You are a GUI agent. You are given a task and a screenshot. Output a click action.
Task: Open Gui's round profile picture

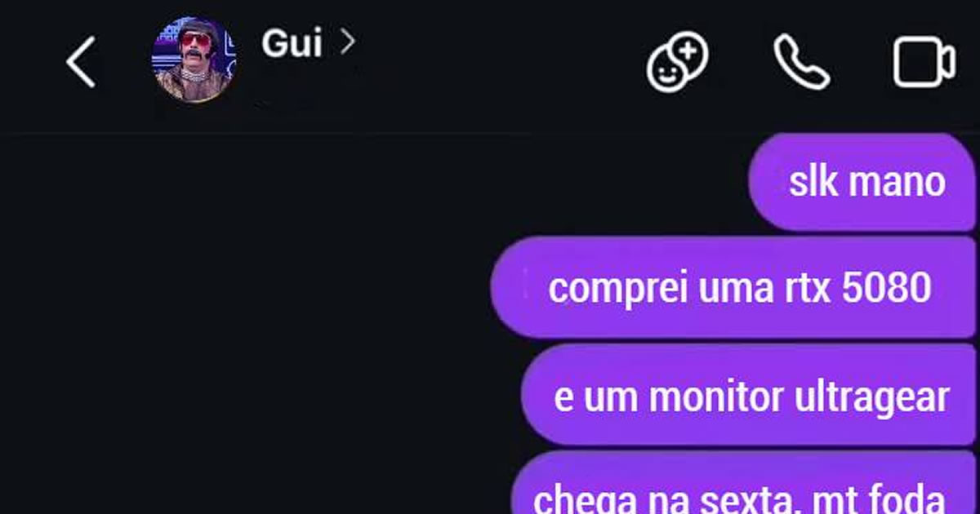pyautogui.click(x=194, y=60)
